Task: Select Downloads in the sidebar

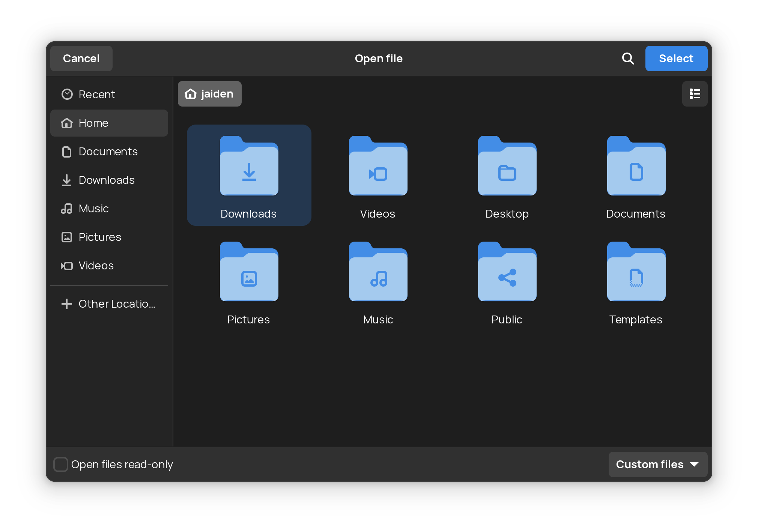Action: [x=109, y=180]
